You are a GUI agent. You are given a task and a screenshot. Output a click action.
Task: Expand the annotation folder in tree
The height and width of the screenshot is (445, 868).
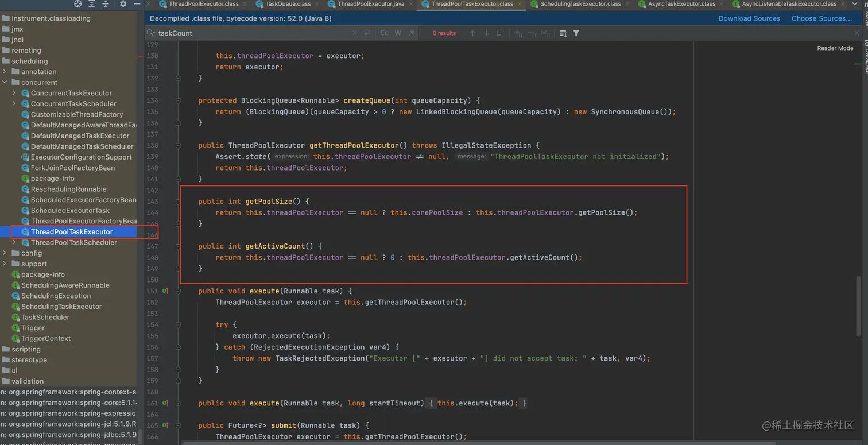tap(5, 72)
